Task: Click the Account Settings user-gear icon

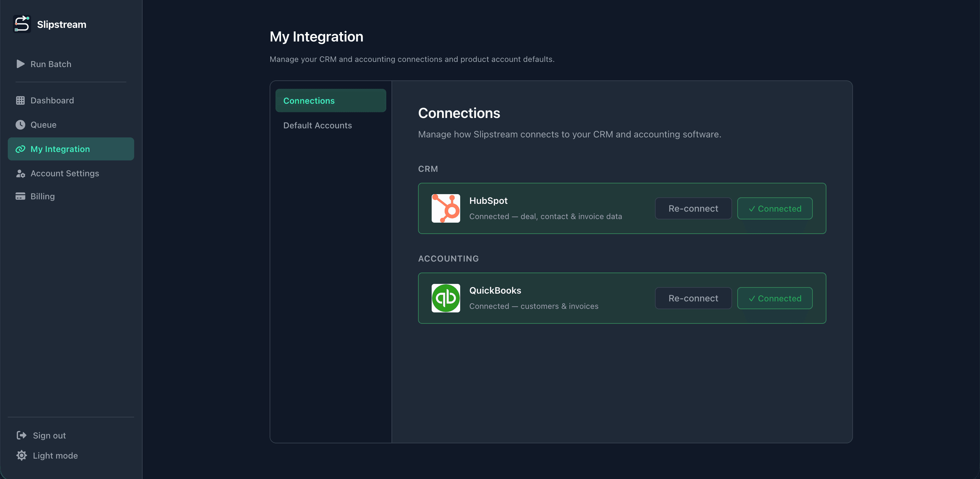Action: click(20, 173)
